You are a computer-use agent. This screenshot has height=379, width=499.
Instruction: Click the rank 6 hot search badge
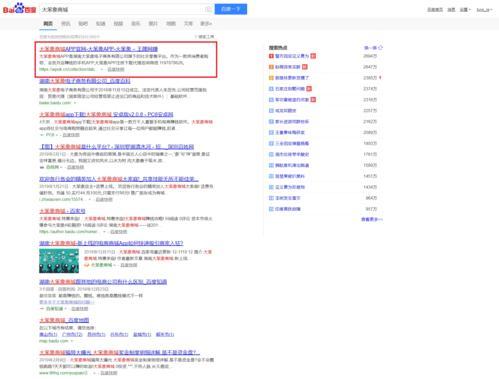click(x=271, y=111)
